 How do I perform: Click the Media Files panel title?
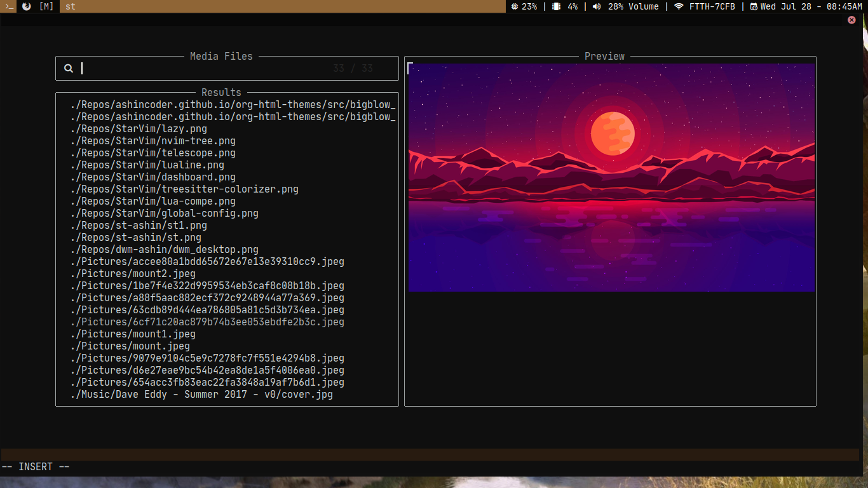[x=221, y=56]
